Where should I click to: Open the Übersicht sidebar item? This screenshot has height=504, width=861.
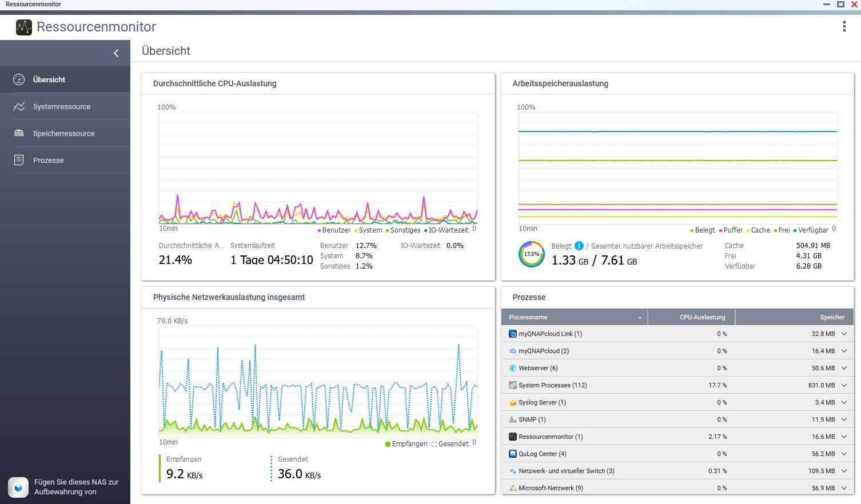65,79
